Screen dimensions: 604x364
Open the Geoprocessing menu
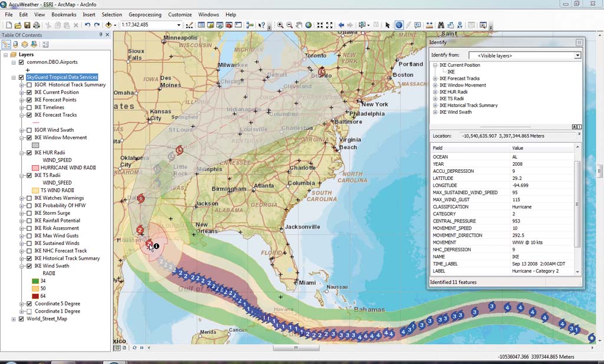click(x=145, y=15)
